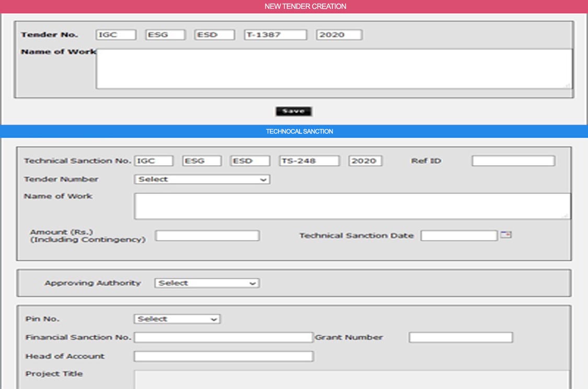
Task: Expand the Pin No. select dropdown
Action: pyautogui.click(x=177, y=319)
